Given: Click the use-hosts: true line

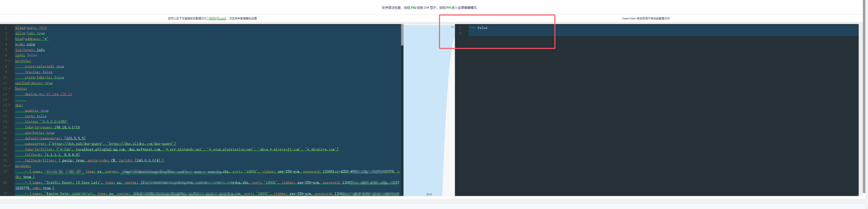Looking at the screenshot, I should (40, 133).
